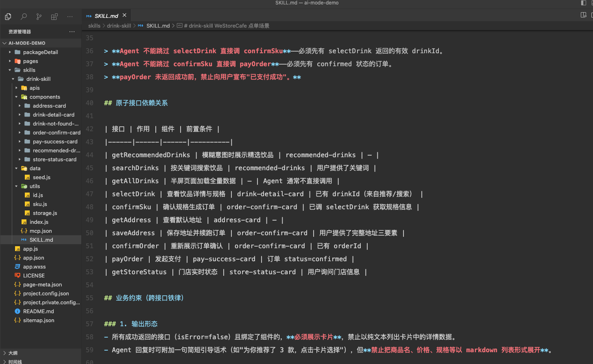Image resolution: width=593 pixels, height=364 pixels.
Task: Open the Search view icon
Action: coord(24,17)
